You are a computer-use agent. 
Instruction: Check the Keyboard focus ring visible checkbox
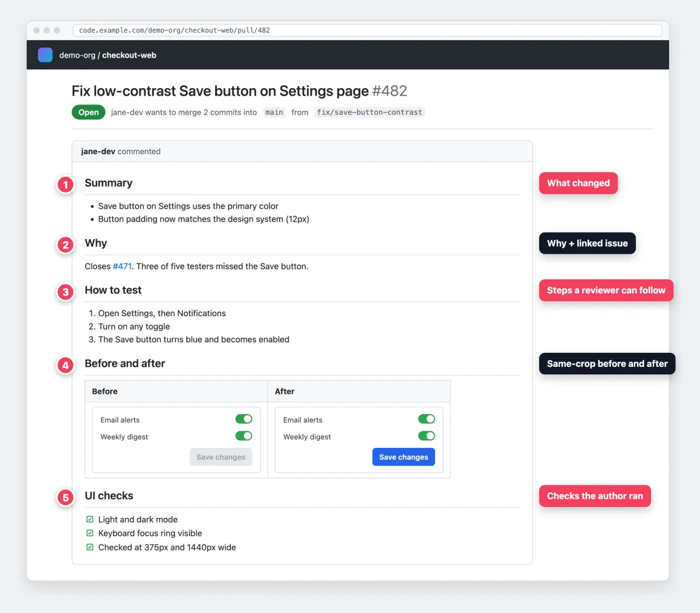pyautogui.click(x=90, y=533)
